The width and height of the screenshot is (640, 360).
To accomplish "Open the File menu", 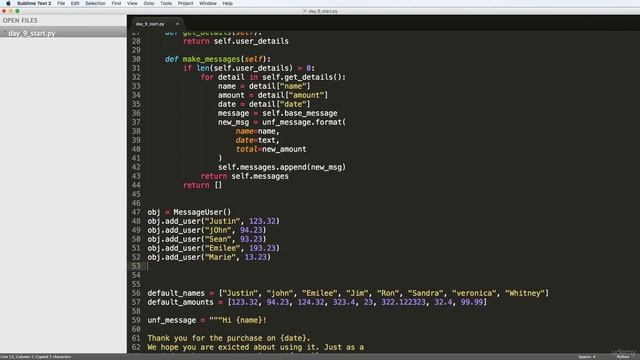I will pos(61,3).
